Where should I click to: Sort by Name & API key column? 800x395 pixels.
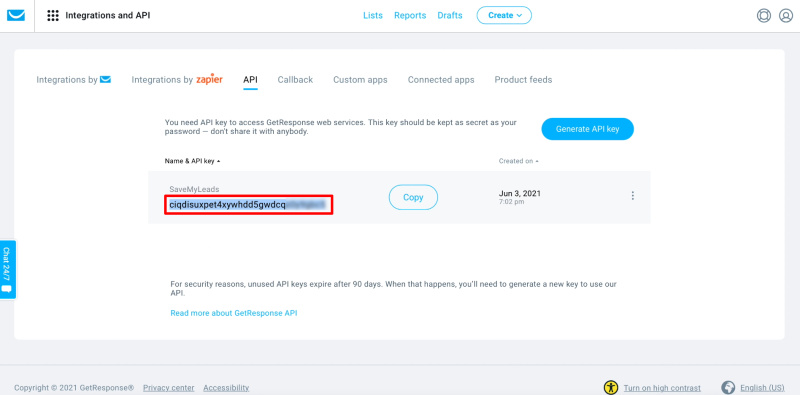192,161
